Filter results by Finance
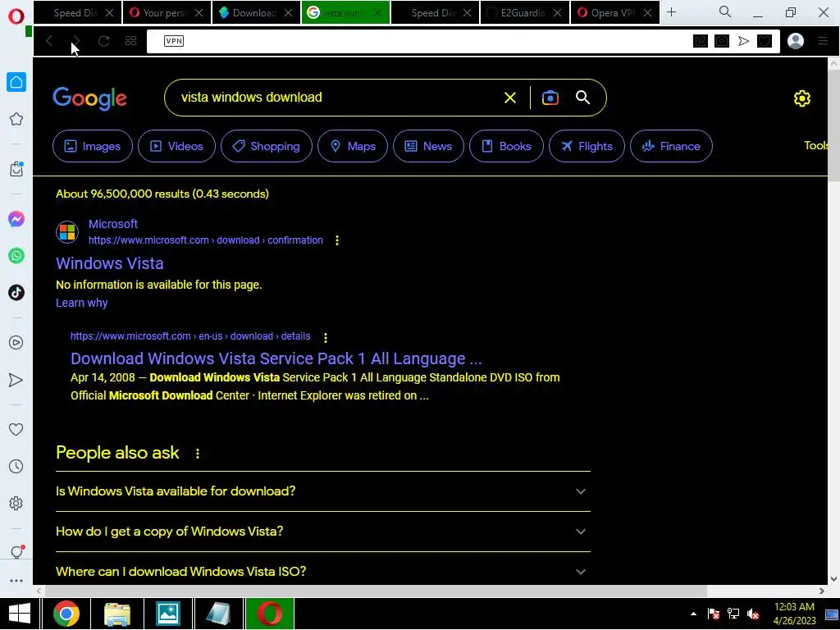The image size is (840, 630). click(671, 146)
